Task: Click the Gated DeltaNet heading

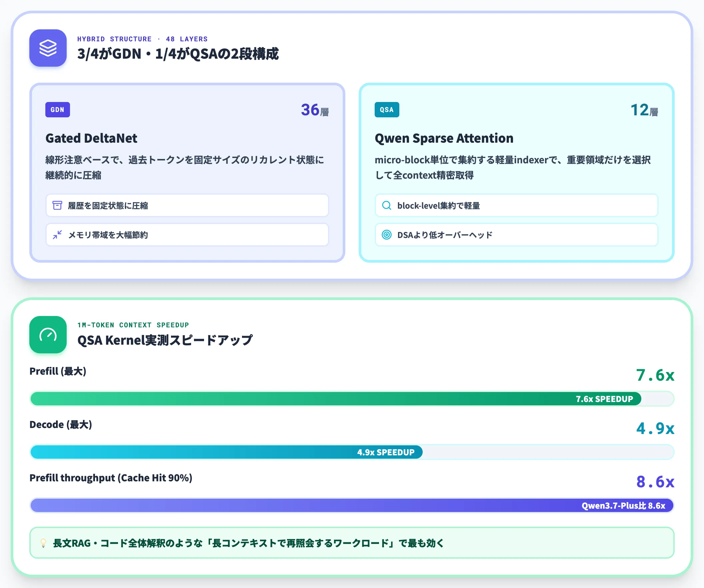Action: point(91,138)
